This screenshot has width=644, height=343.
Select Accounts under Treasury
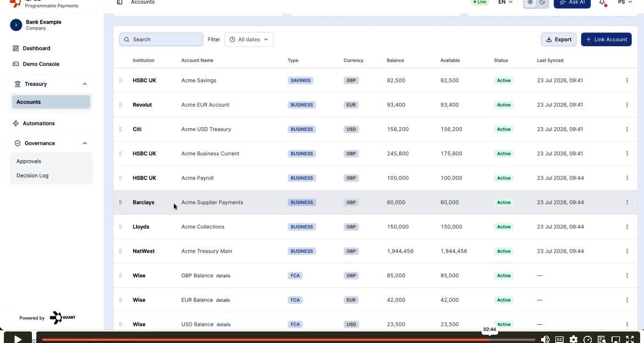click(x=51, y=102)
